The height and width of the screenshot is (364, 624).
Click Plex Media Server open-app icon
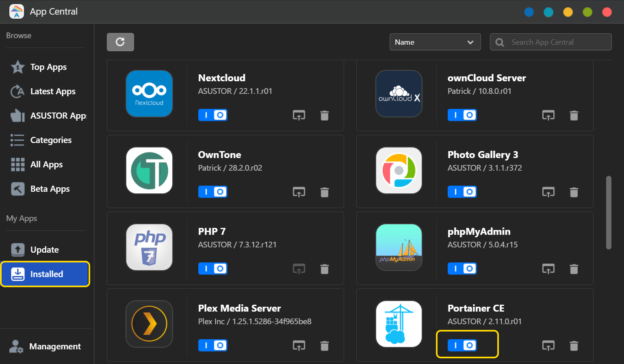[299, 346]
